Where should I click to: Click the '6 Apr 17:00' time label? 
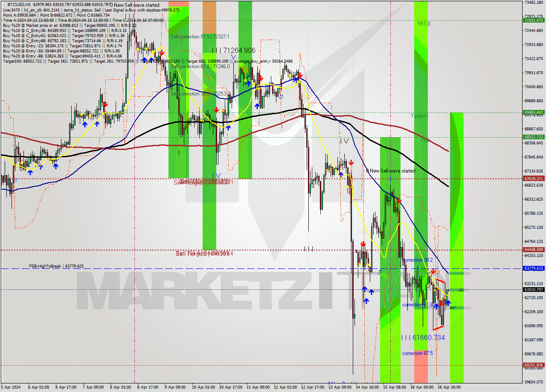pos(66,387)
